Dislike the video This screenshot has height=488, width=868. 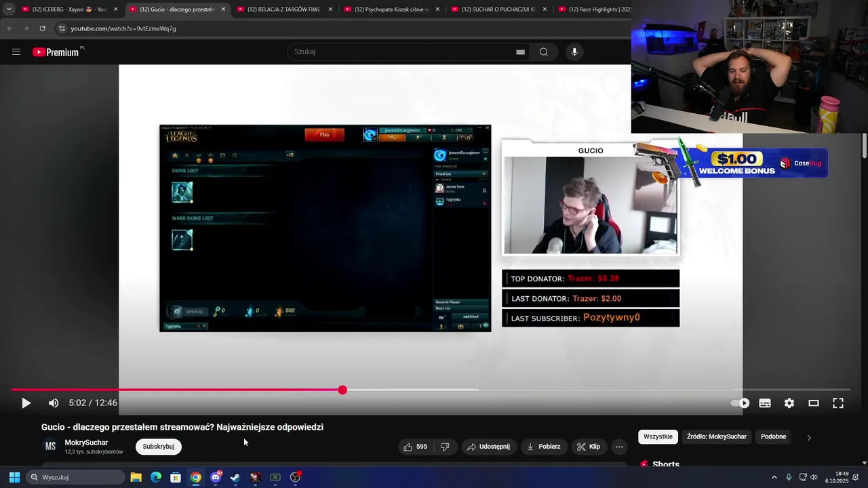pyautogui.click(x=445, y=447)
